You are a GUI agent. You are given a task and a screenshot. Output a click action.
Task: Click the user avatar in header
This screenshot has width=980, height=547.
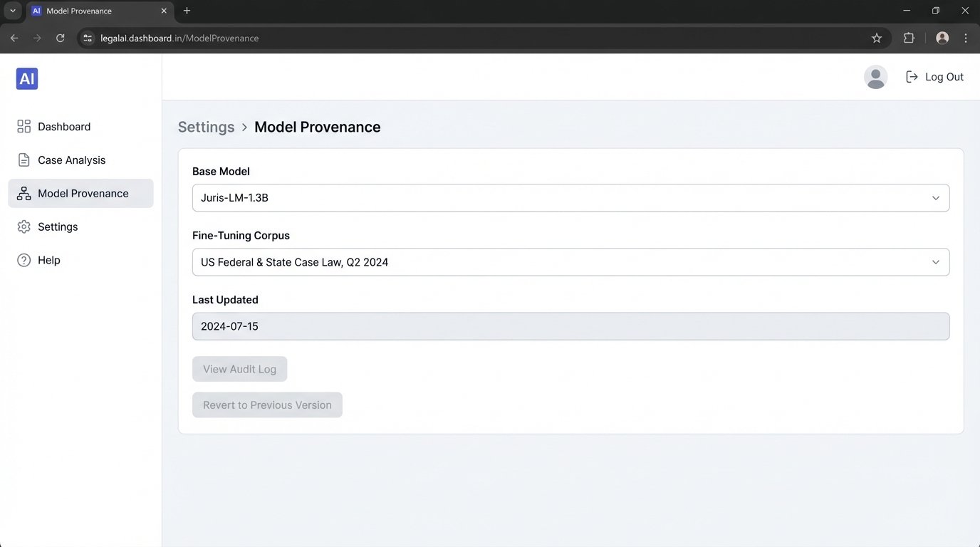pos(875,77)
